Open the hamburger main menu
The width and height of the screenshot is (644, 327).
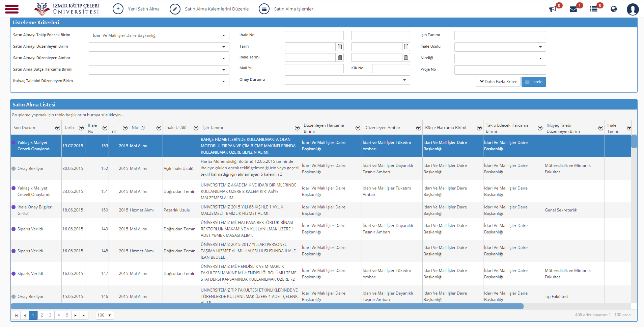(x=12, y=9)
